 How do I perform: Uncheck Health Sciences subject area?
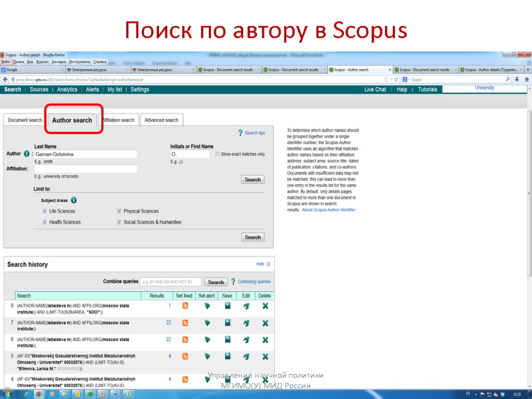pos(45,222)
